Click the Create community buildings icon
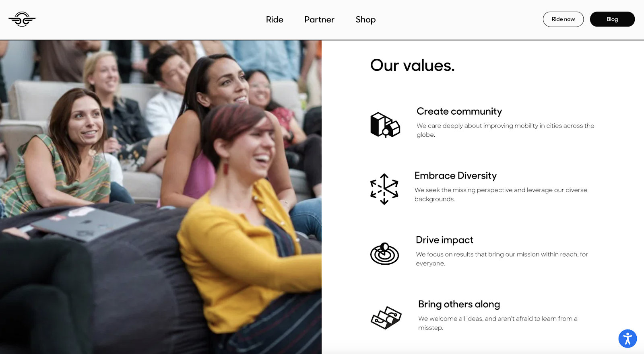The image size is (644, 354). pyautogui.click(x=385, y=125)
